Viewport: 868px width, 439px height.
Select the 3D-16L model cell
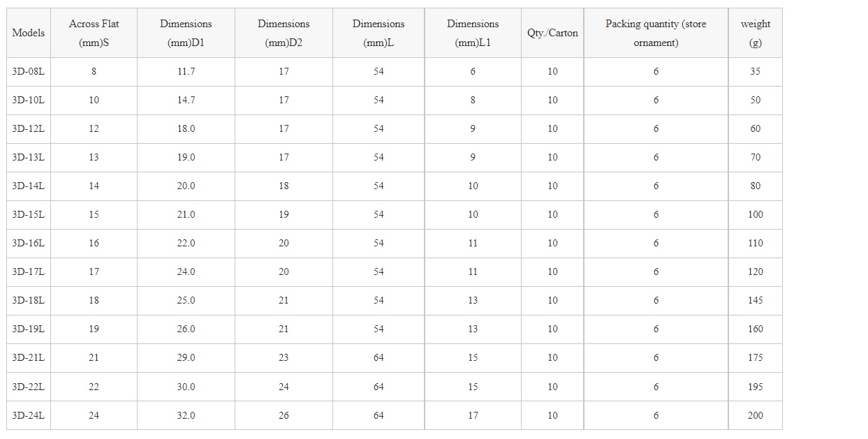[29, 243]
